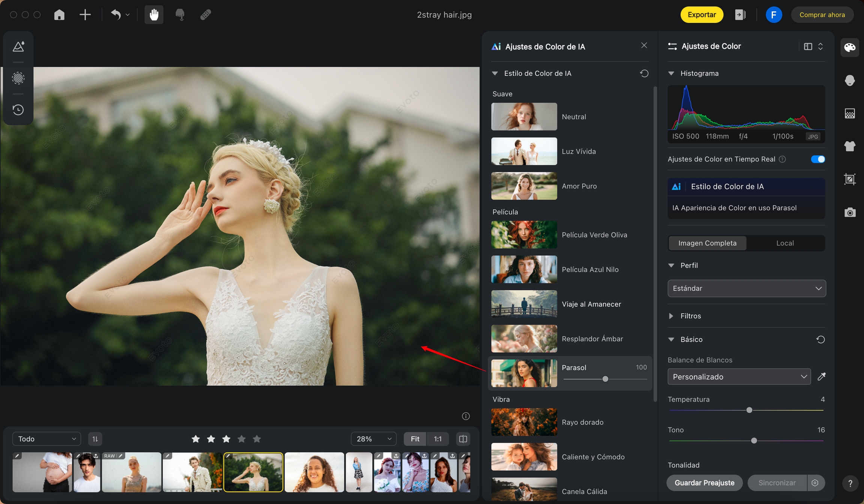The height and width of the screenshot is (504, 864).
Task: Click the Temperatura slider handle
Action: [x=749, y=410]
